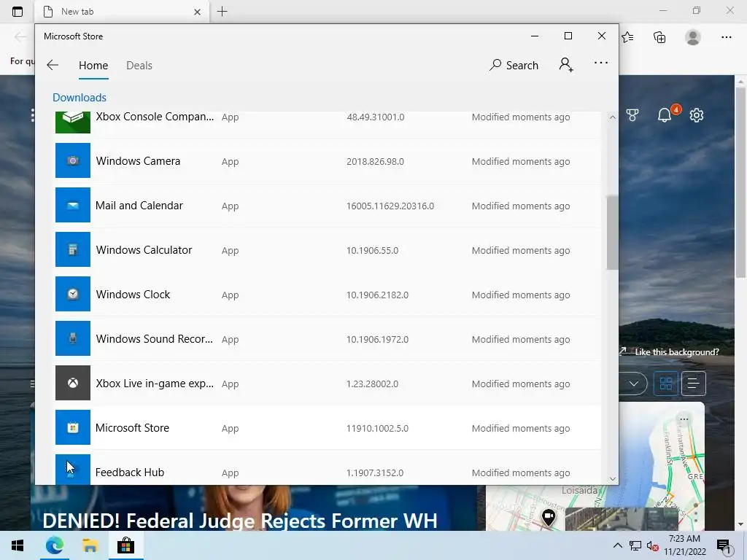Open the Downloads link
Viewport: 747px width, 560px height.
[x=80, y=97]
